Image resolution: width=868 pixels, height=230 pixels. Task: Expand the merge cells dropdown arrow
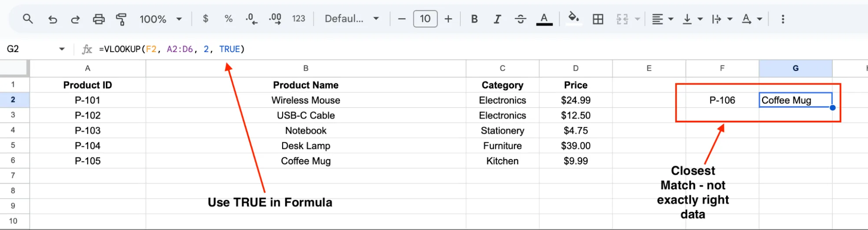coord(637,19)
